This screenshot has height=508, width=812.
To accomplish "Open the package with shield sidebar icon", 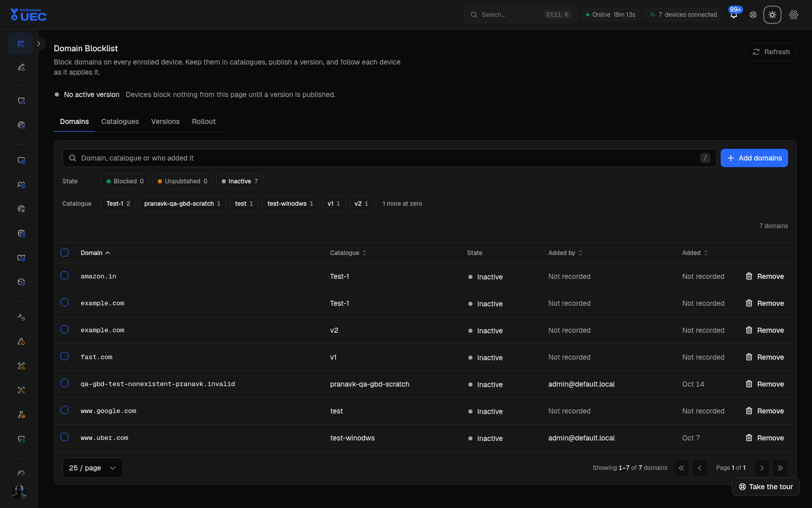I will [21, 282].
